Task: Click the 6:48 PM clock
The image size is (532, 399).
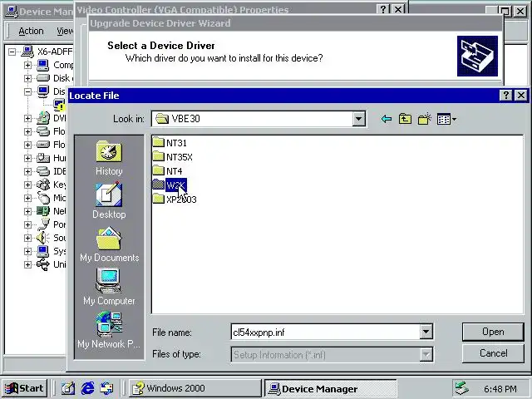Action: point(500,388)
